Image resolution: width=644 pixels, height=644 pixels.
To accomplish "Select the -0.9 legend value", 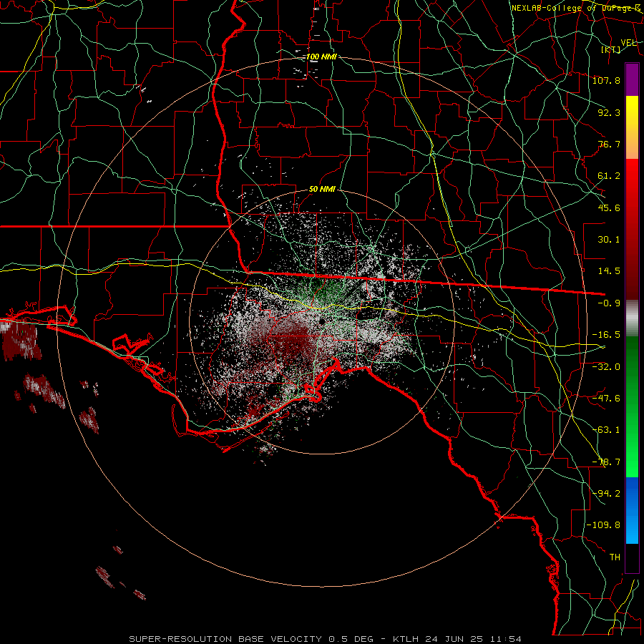I will click(609, 303).
